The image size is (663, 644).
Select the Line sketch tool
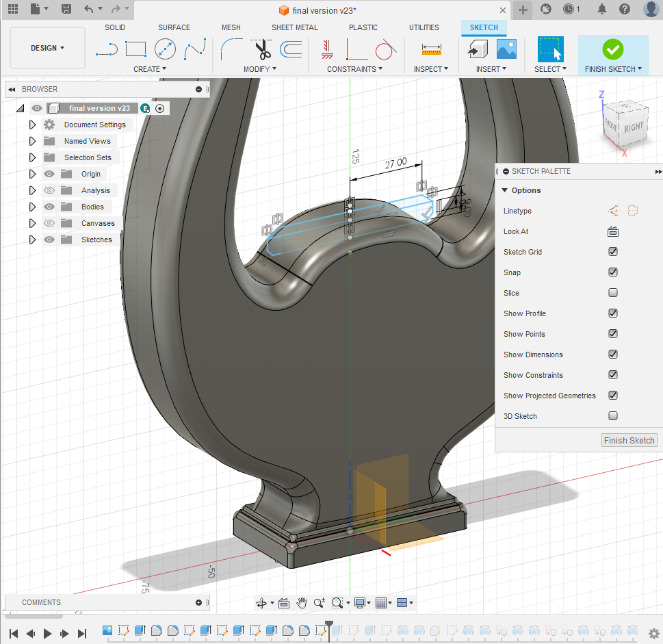[x=106, y=49]
